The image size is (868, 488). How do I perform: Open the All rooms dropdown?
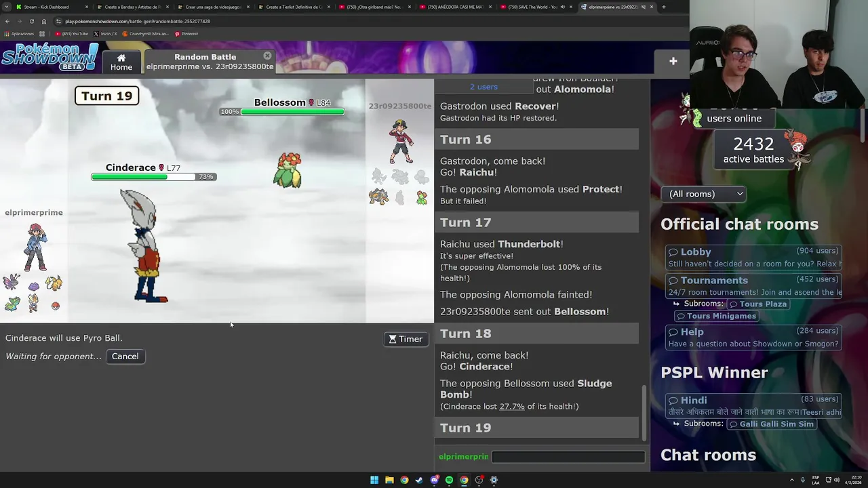(x=704, y=194)
